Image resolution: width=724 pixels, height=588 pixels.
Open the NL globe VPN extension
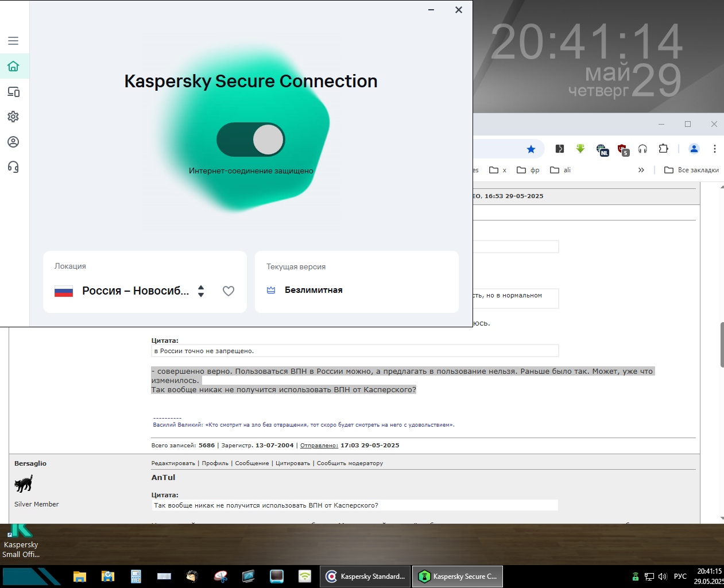pos(602,149)
